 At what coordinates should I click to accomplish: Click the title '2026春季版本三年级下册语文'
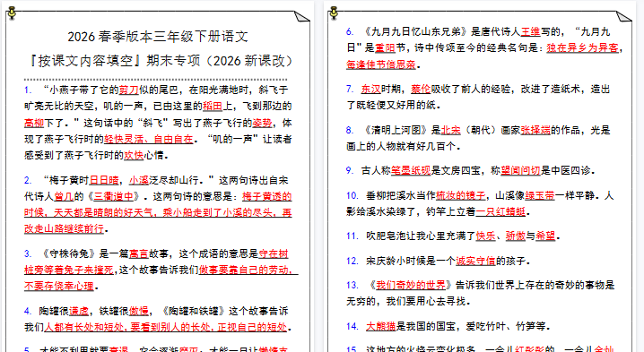(x=158, y=37)
